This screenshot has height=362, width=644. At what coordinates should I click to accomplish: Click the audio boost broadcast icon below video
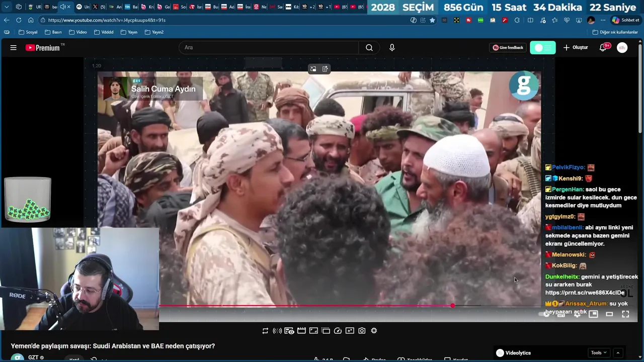pyautogui.click(x=277, y=330)
